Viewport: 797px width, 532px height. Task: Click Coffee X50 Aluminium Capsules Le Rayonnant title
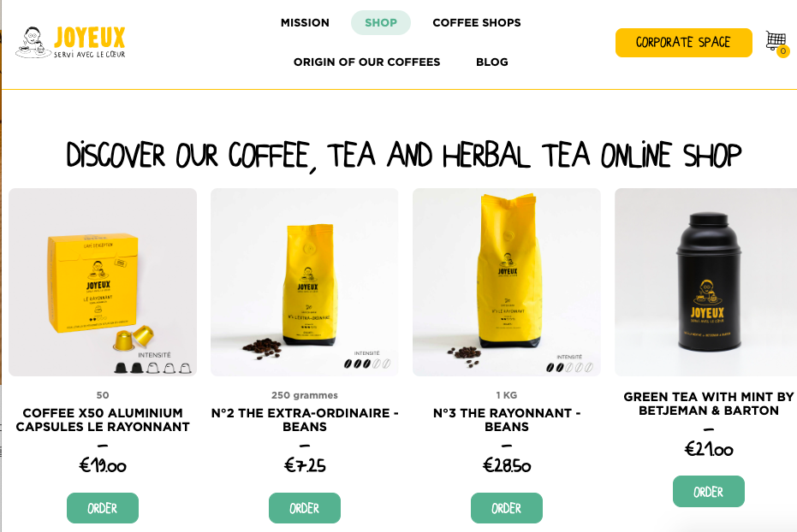coord(103,420)
